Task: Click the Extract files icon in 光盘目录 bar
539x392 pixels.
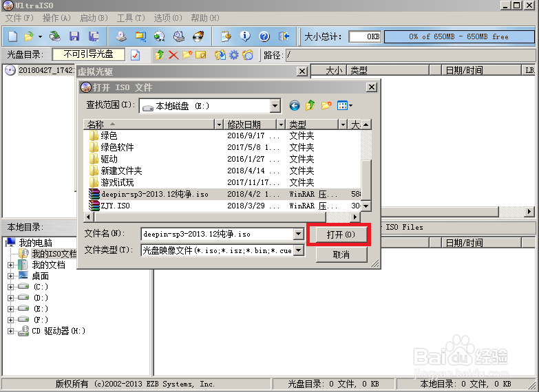Action: click(220, 55)
